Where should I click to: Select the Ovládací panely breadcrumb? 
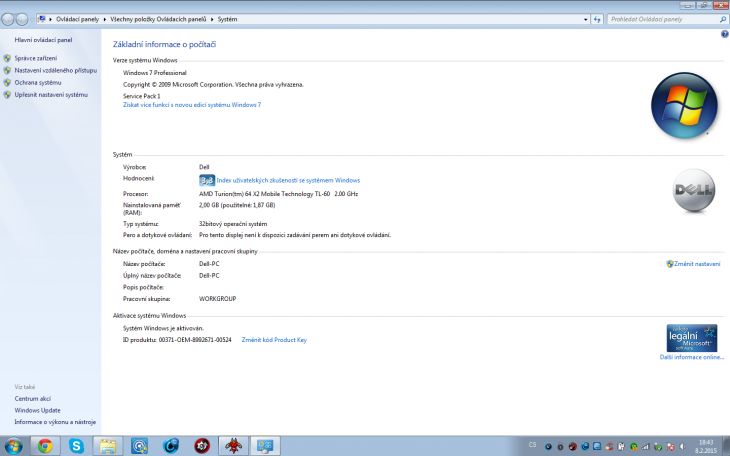tap(77, 19)
